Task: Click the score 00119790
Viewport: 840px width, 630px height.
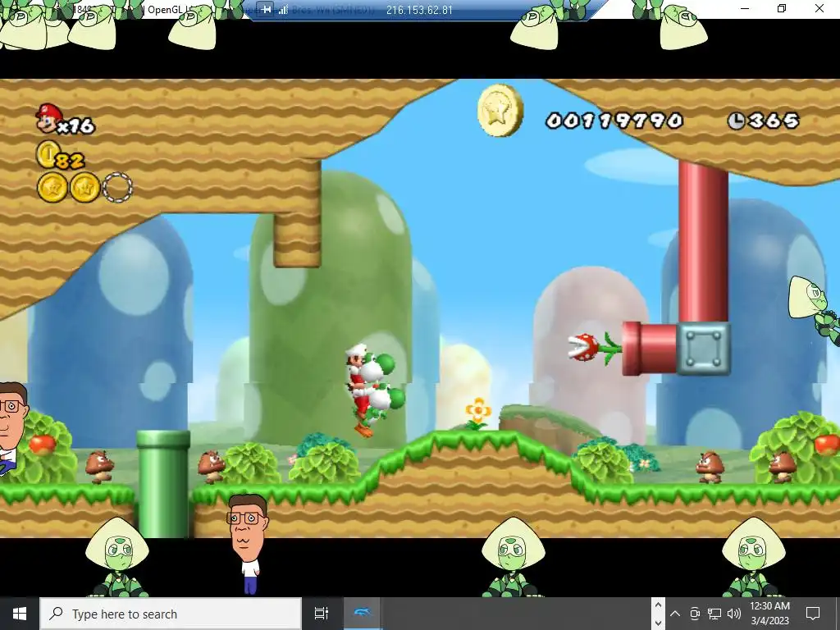Action: tap(614, 121)
